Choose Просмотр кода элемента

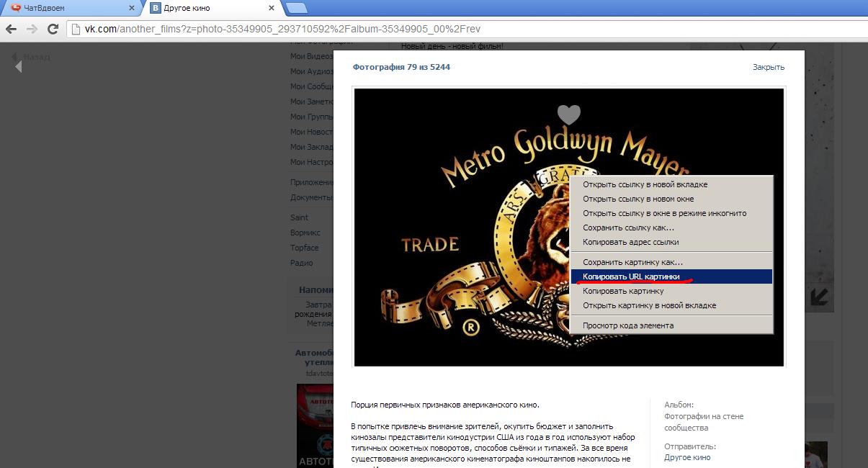click(x=671, y=325)
